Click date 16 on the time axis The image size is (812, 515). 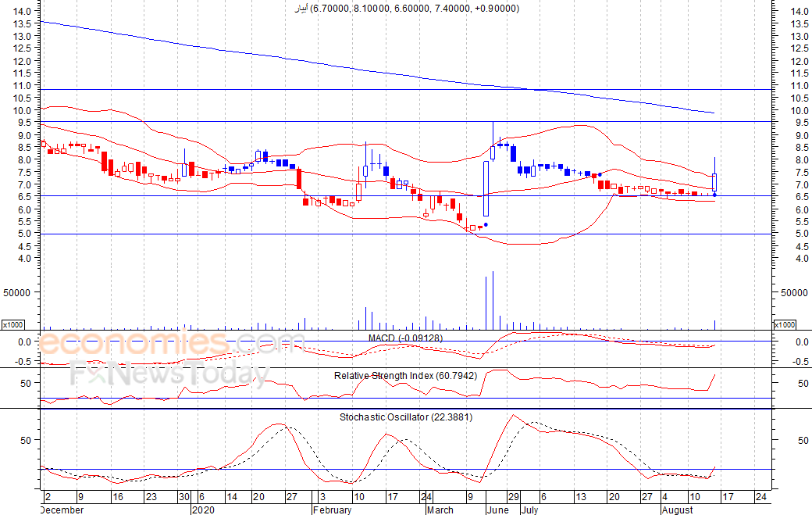(118, 497)
